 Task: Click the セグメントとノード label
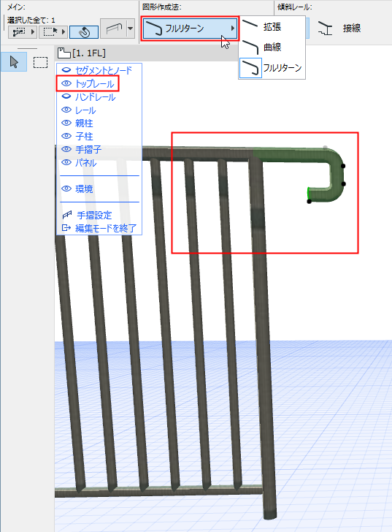(x=104, y=70)
